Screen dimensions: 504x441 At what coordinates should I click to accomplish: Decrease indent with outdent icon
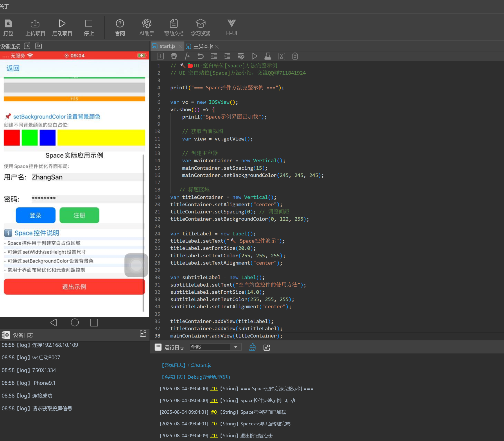pos(214,56)
